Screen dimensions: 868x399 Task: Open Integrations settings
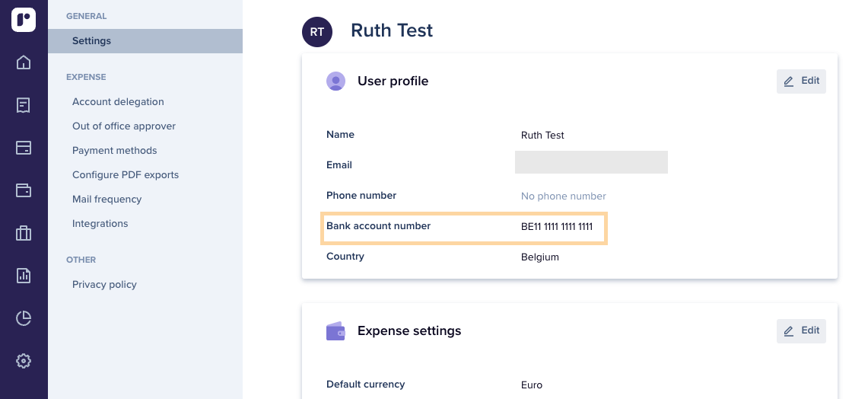pyautogui.click(x=100, y=224)
